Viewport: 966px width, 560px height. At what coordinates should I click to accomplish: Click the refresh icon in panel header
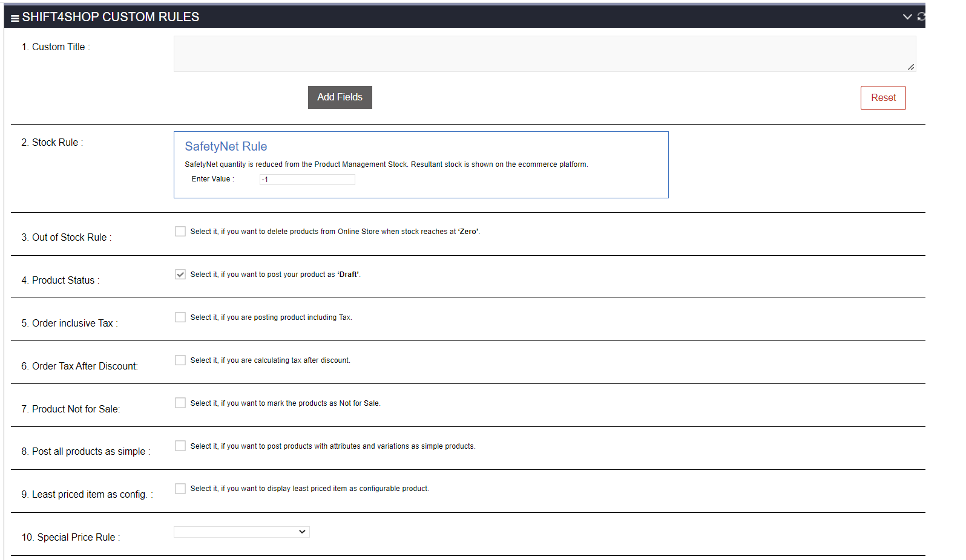pyautogui.click(x=921, y=17)
